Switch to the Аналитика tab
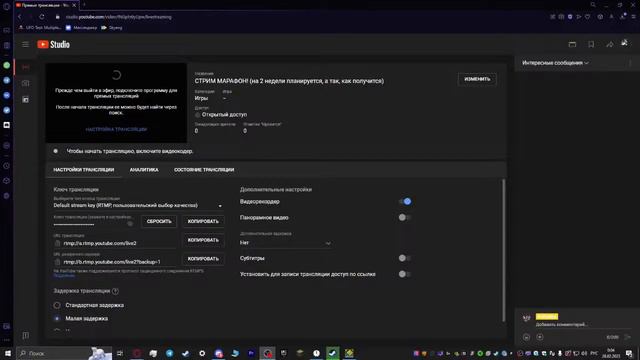The width and height of the screenshot is (640, 360). tap(144, 170)
